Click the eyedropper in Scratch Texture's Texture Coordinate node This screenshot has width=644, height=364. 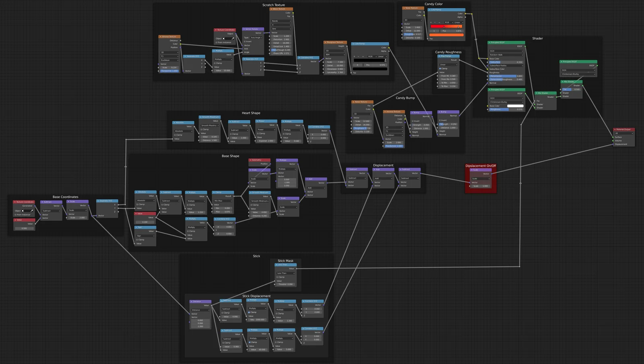(x=233, y=39)
